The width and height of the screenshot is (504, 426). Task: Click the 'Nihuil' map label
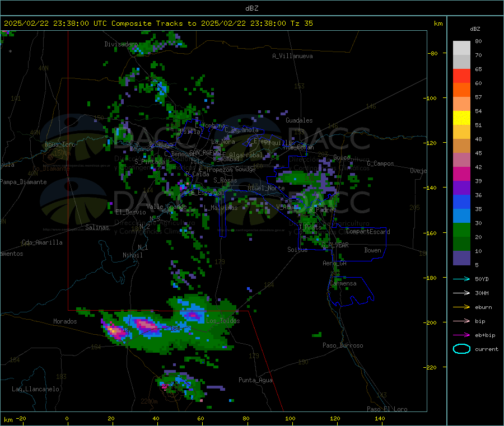[132, 255]
